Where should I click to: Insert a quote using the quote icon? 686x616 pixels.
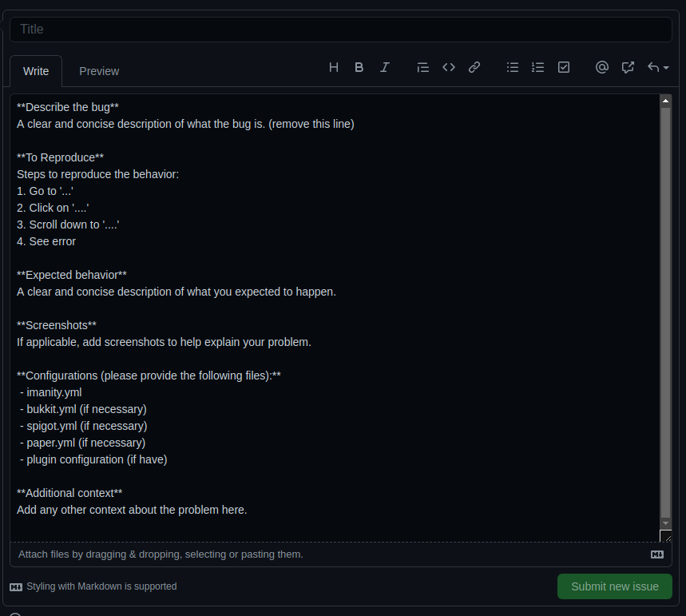(422, 67)
